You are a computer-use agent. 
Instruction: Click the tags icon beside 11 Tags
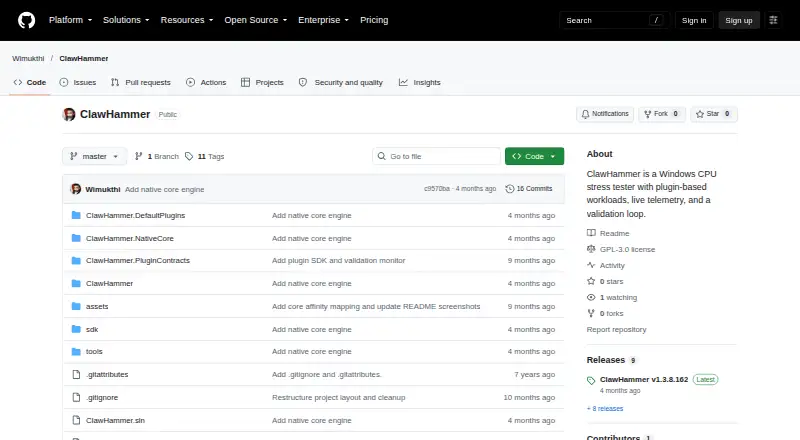pos(189,156)
